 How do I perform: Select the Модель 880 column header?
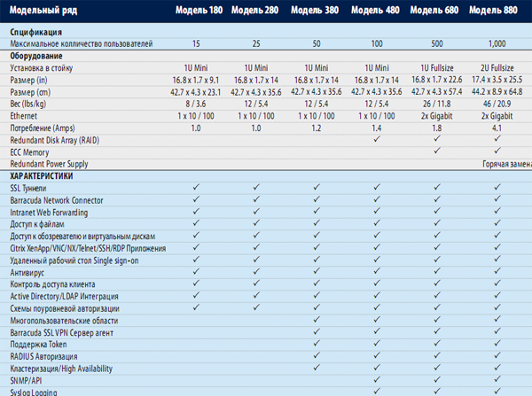coord(493,10)
